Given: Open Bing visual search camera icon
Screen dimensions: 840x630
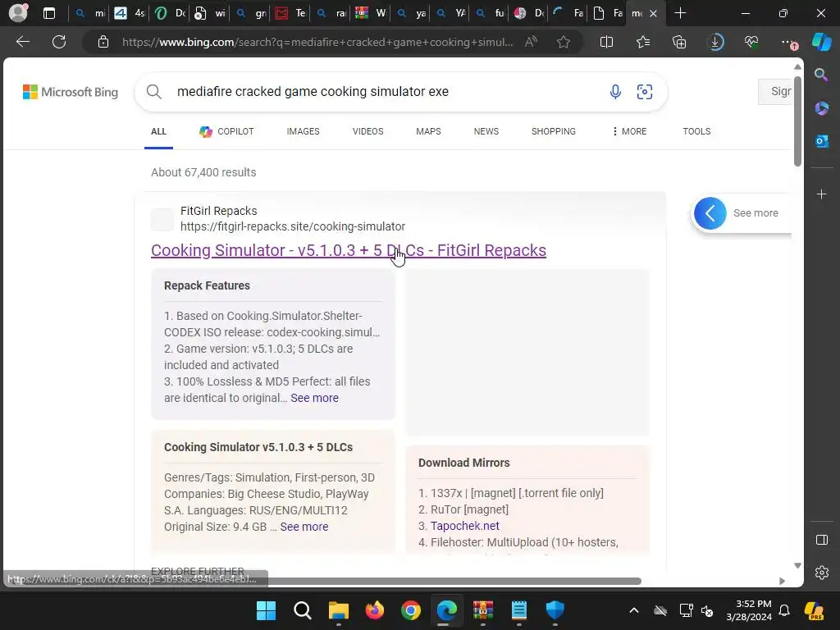Looking at the screenshot, I should tap(645, 92).
